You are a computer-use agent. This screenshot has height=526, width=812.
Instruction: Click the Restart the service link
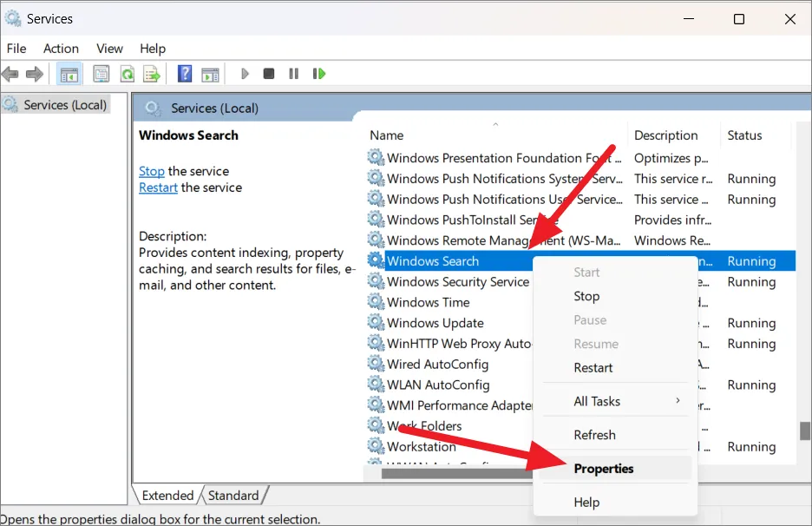click(158, 187)
